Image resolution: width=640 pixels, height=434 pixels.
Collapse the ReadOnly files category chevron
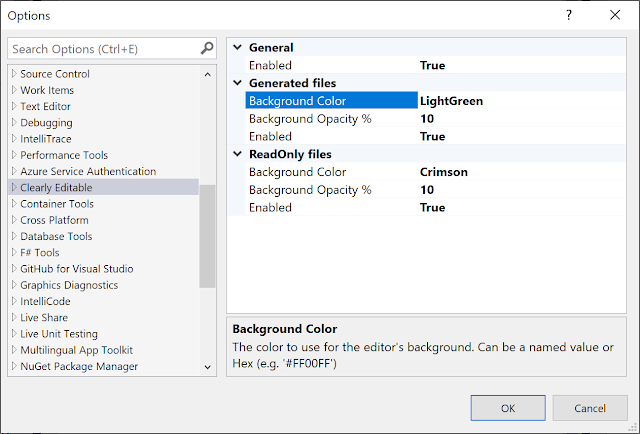click(x=237, y=154)
